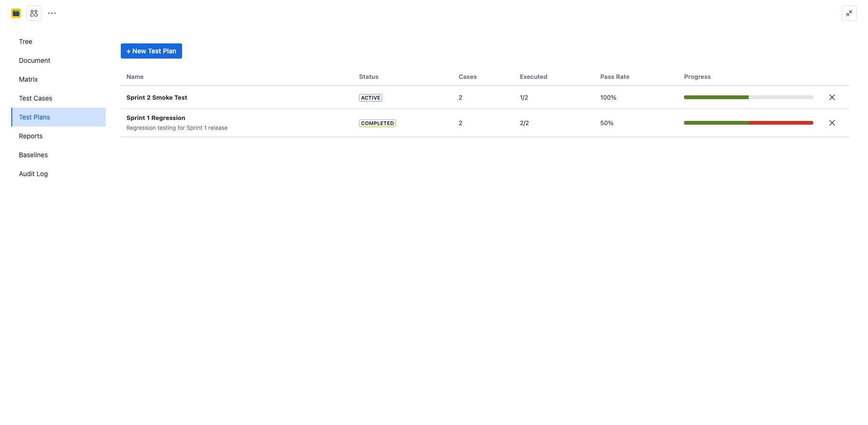Viewport: 868px width, 425px height.
Task: Click the ellipsis options icon
Action: tap(51, 13)
